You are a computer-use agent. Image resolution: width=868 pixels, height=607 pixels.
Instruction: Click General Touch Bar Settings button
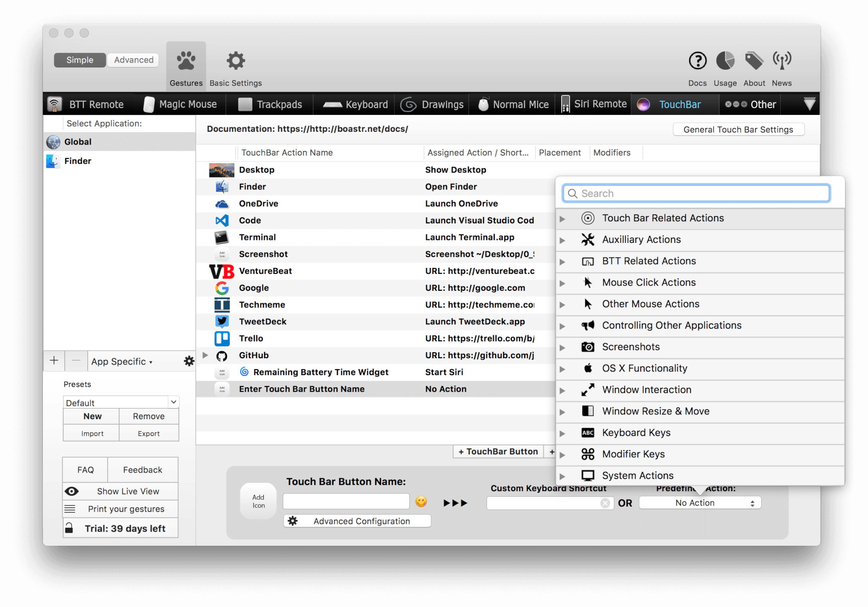click(738, 129)
